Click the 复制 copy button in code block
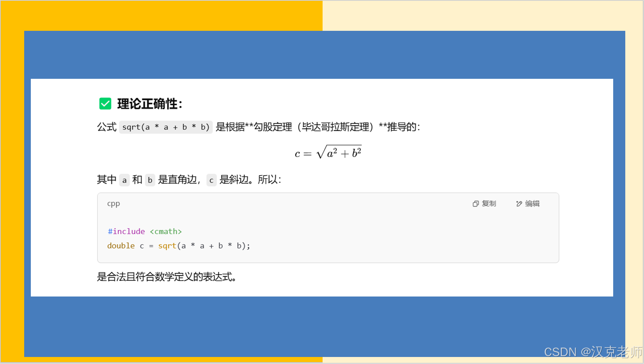 [x=484, y=204]
